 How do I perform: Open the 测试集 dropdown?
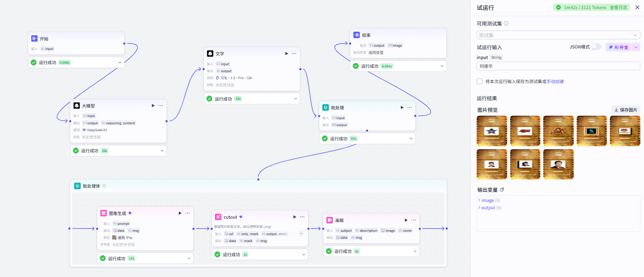[x=558, y=35]
